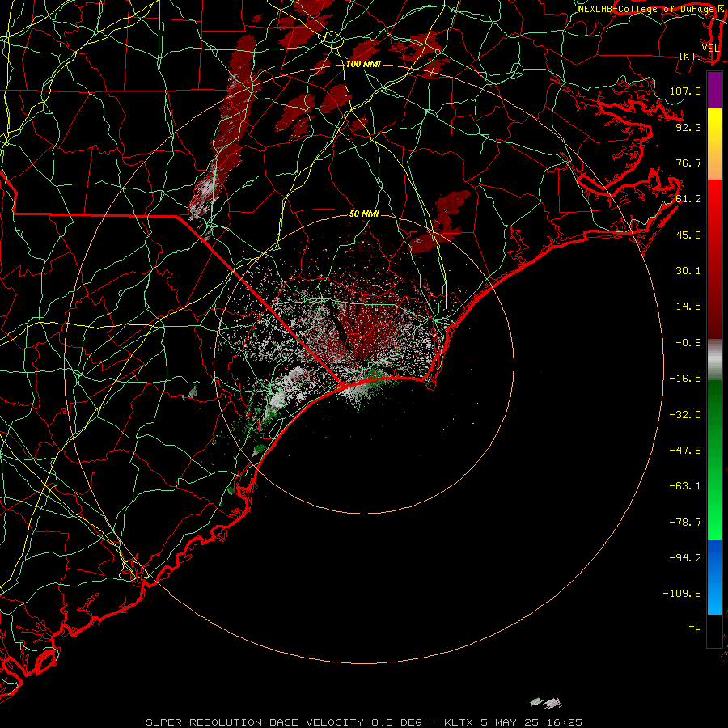Click the -63.1 velocity scale value
The width and height of the screenshot is (728, 728).
[x=685, y=486]
